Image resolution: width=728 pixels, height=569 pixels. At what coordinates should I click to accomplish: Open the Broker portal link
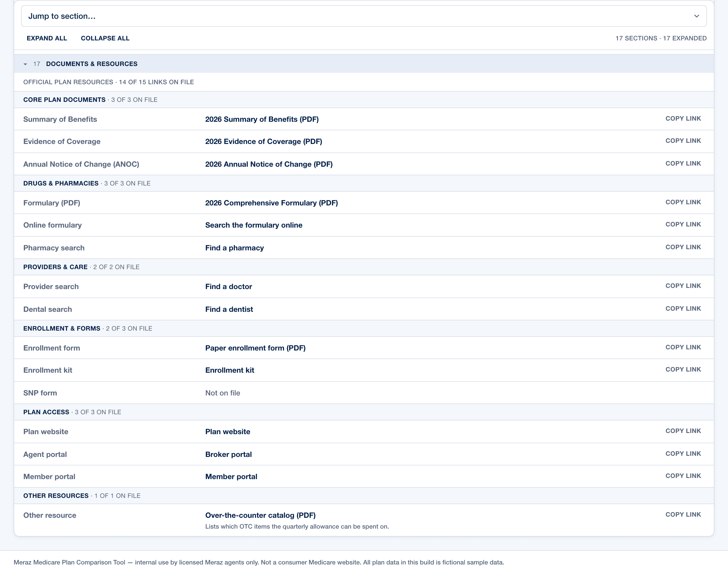228,454
